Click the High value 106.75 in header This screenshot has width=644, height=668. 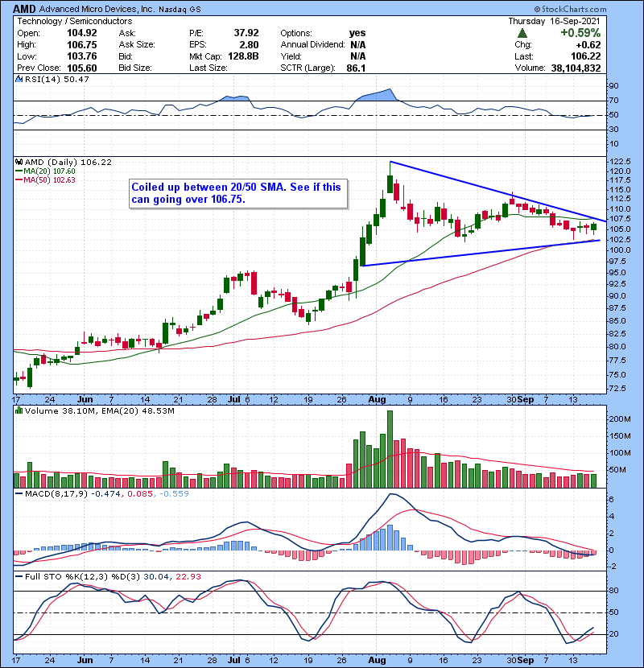(x=82, y=45)
